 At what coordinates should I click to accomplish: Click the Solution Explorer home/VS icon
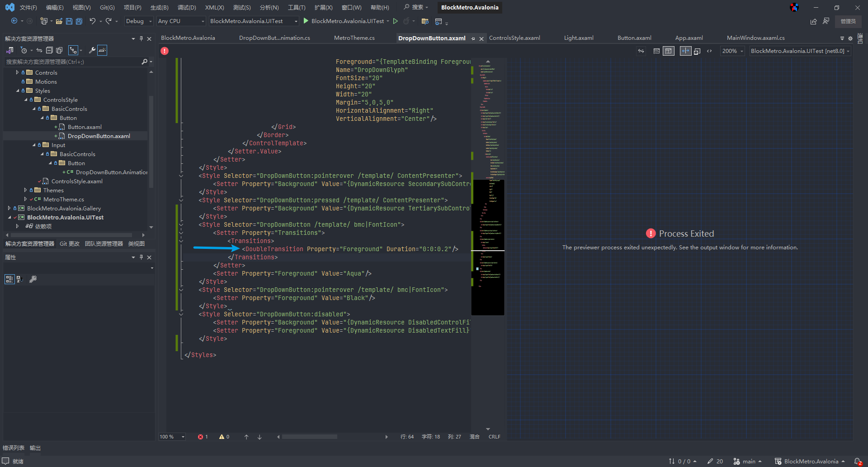10,50
